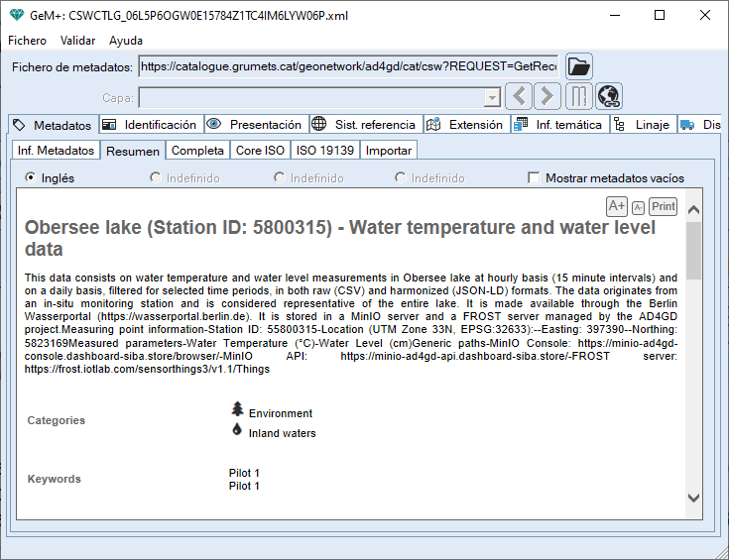Click the scroll down arrow in summary panel

point(693,499)
